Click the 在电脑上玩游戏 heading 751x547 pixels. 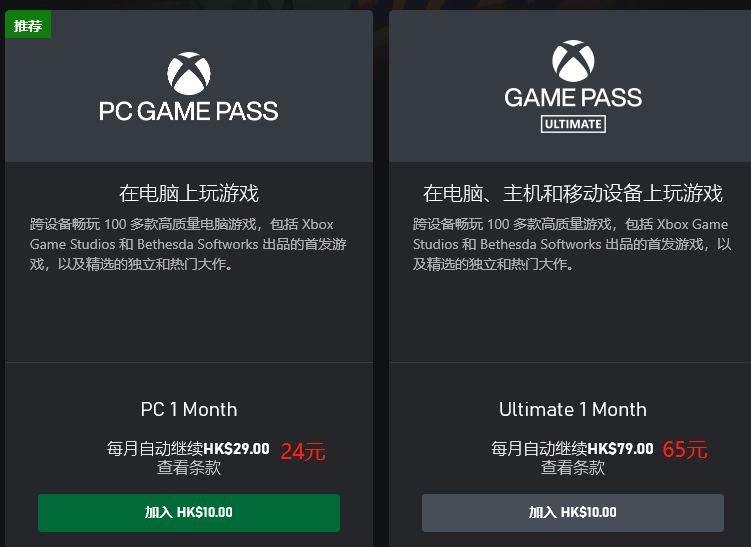coord(189,194)
